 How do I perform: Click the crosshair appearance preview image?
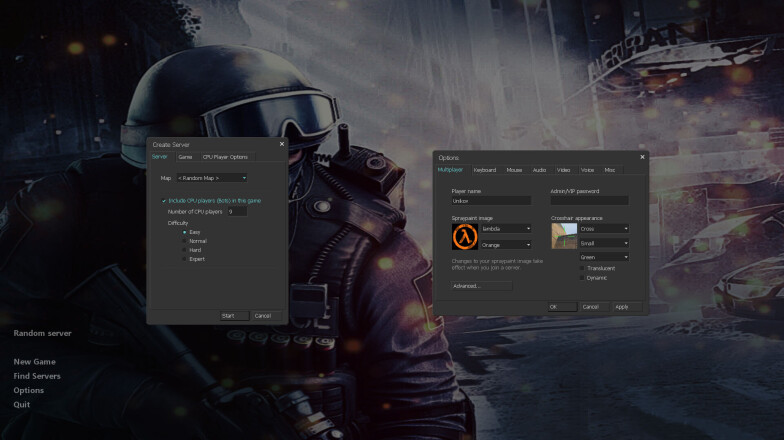[564, 236]
